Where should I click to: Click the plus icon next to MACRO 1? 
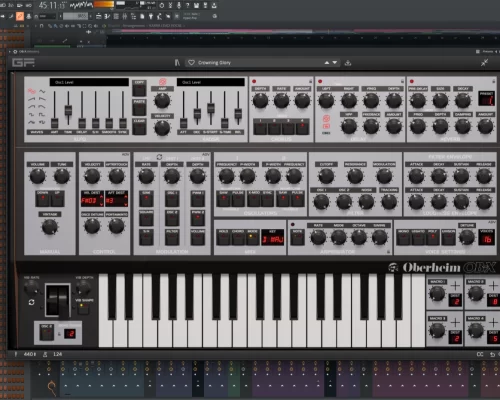(x=455, y=285)
